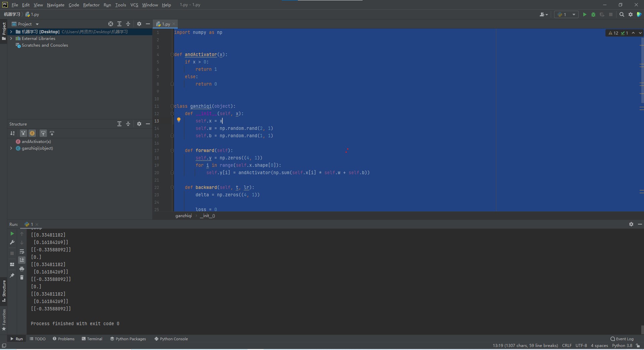Open the code-with-me user dropdown
644x350 pixels.
(544, 14)
